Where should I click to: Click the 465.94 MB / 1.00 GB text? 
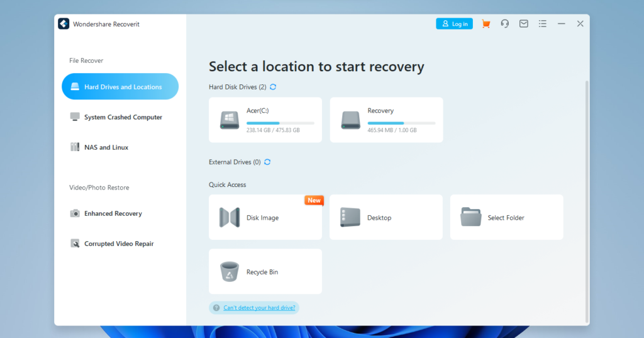pyautogui.click(x=392, y=130)
